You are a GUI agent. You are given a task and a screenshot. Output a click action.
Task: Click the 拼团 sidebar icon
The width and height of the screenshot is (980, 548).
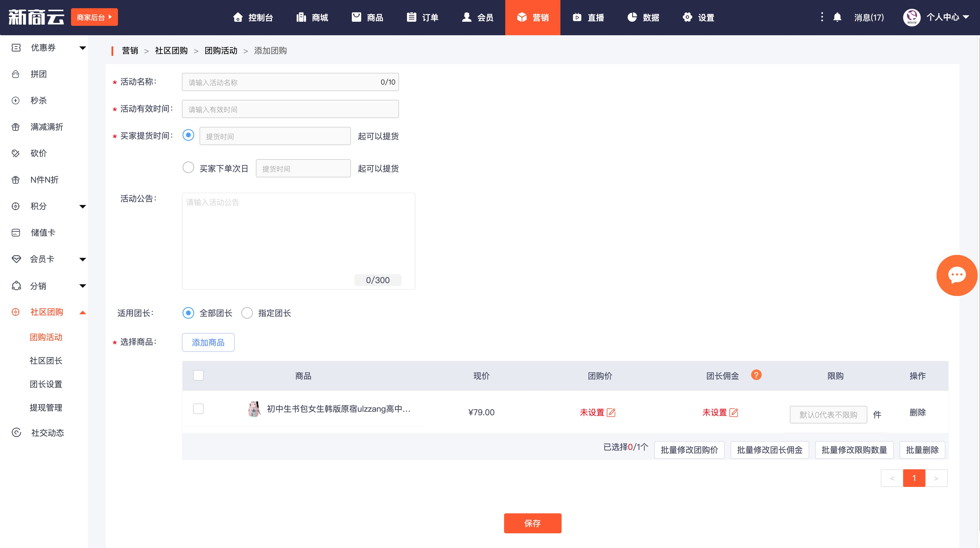click(x=16, y=74)
